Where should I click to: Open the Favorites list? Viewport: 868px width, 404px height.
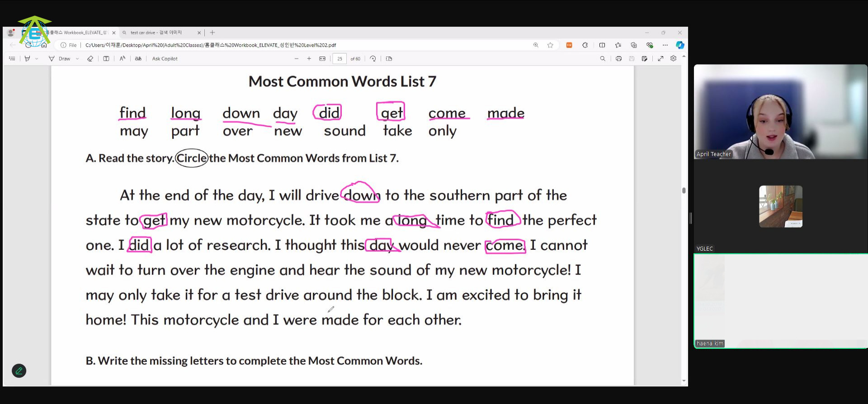pyautogui.click(x=618, y=45)
